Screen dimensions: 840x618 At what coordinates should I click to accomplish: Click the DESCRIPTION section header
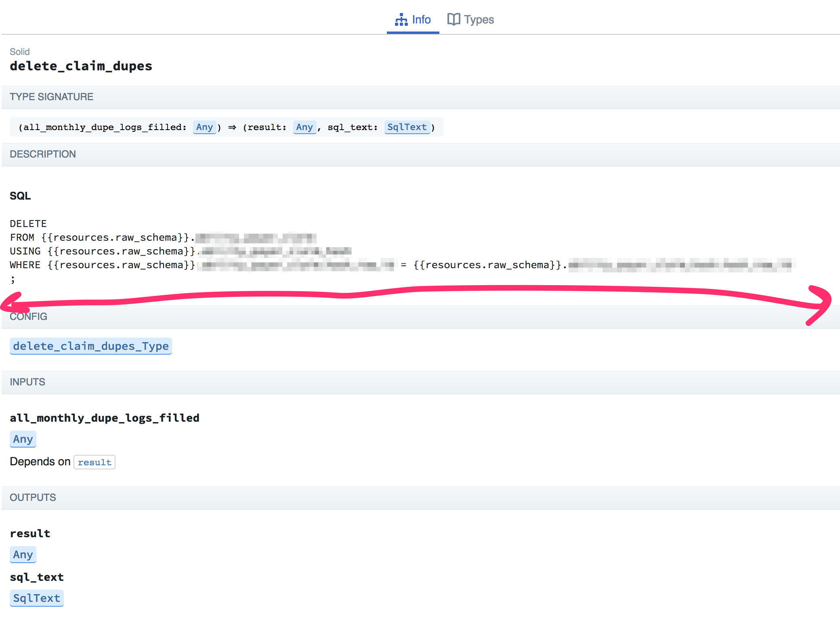tap(43, 154)
